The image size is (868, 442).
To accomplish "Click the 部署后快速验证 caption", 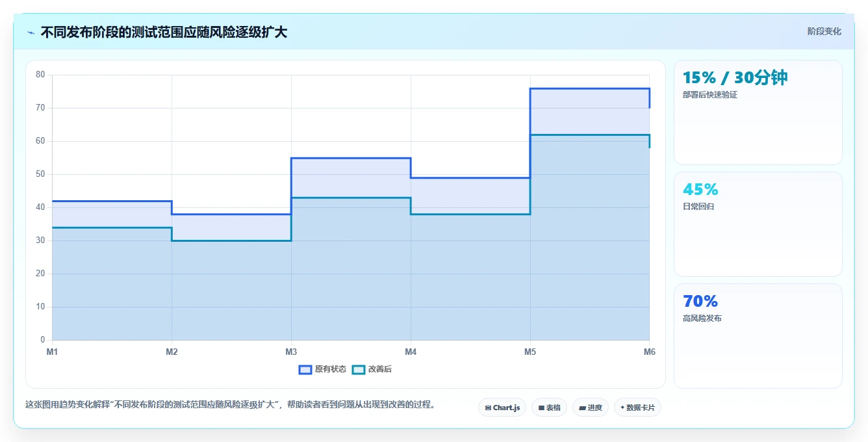I will click(710, 95).
